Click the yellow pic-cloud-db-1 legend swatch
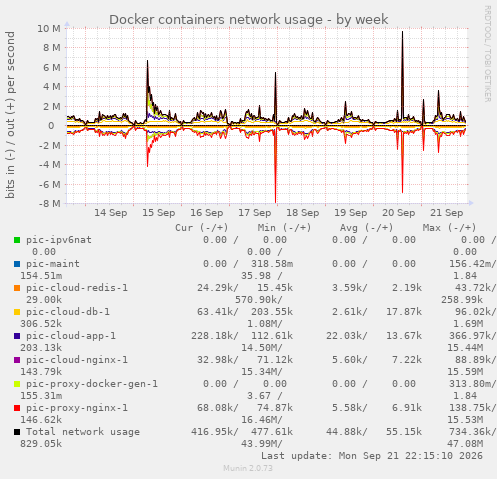 pos(17,312)
